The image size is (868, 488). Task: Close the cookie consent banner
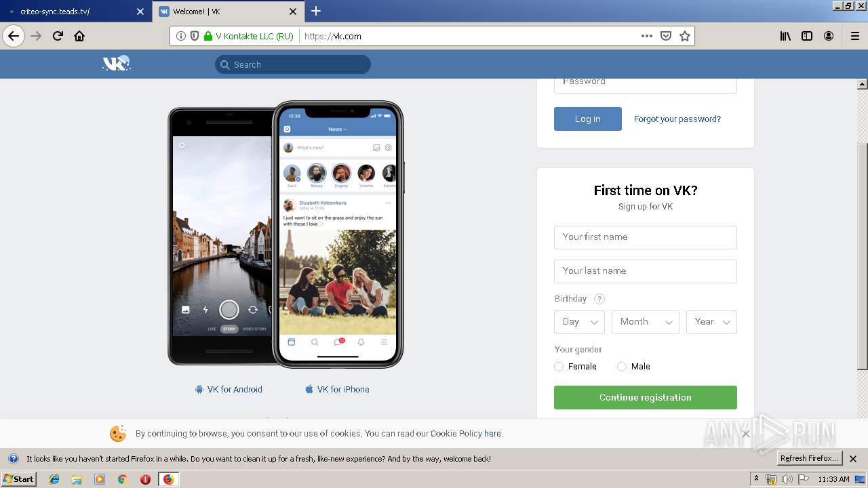(745, 434)
